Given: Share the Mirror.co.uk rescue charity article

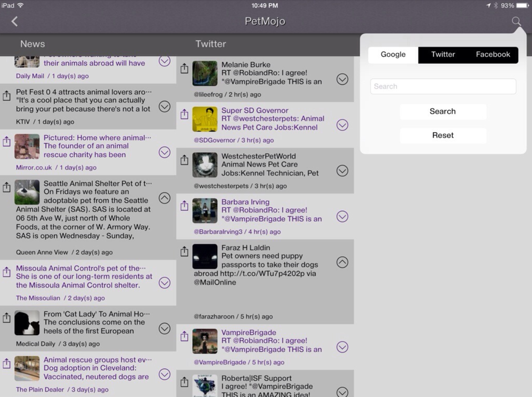Looking at the screenshot, I should 7,141.
